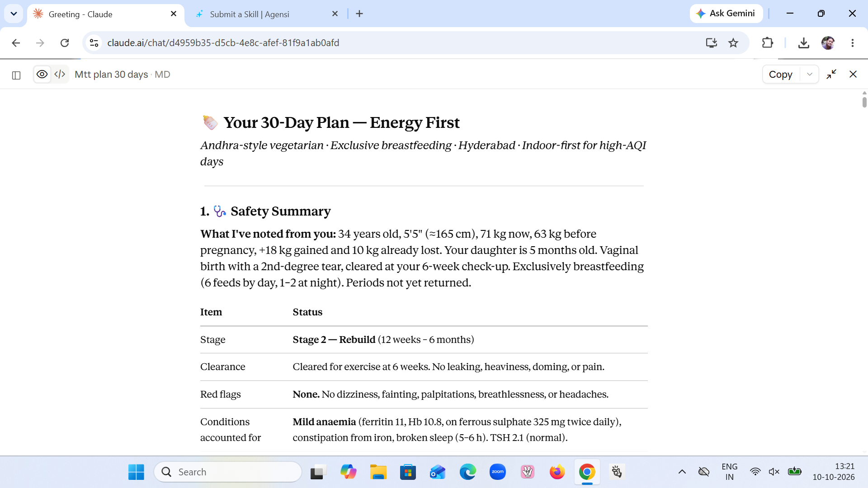868x488 pixels.
Task: Open the volume muted tray icon
Action: pyautogui.click(x=774, y=472)
